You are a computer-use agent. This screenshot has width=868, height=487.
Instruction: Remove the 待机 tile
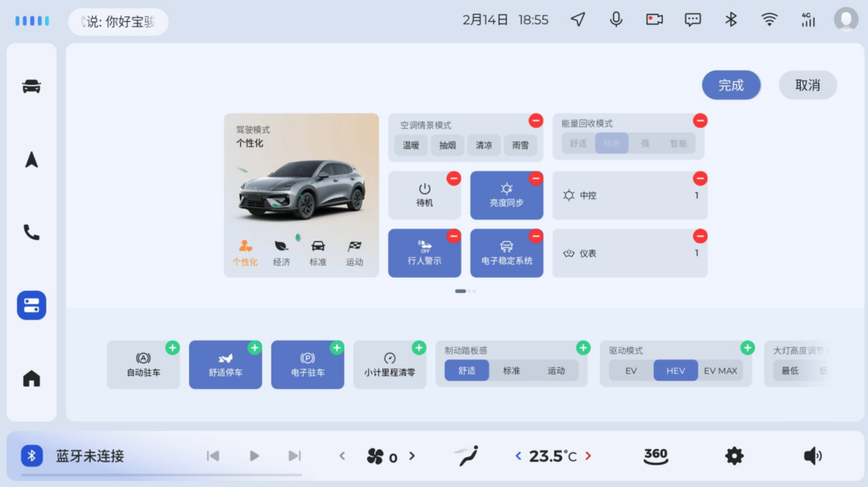[x=453, y=179]
